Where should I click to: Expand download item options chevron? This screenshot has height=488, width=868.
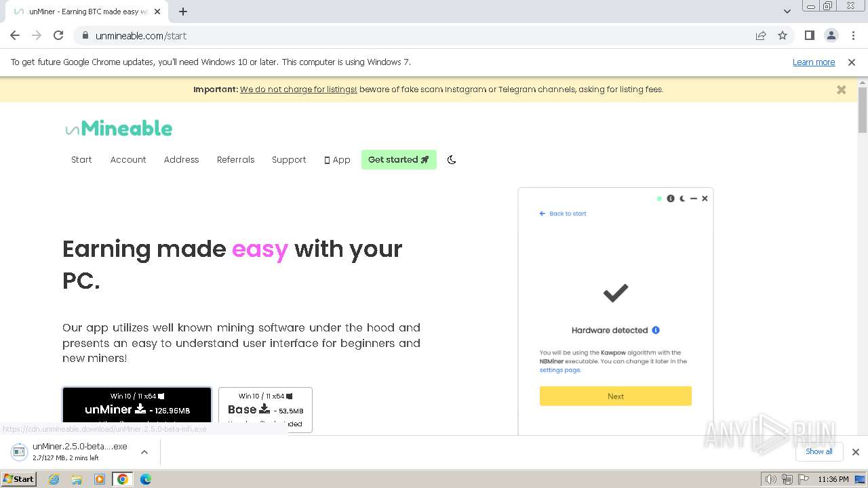tap(144, 452)
